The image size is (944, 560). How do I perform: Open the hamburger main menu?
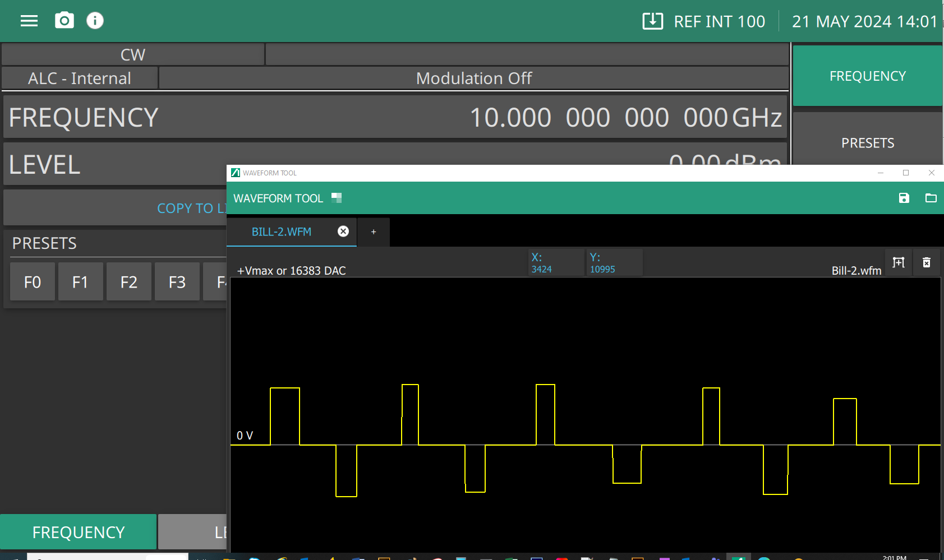tap(29, 21)
